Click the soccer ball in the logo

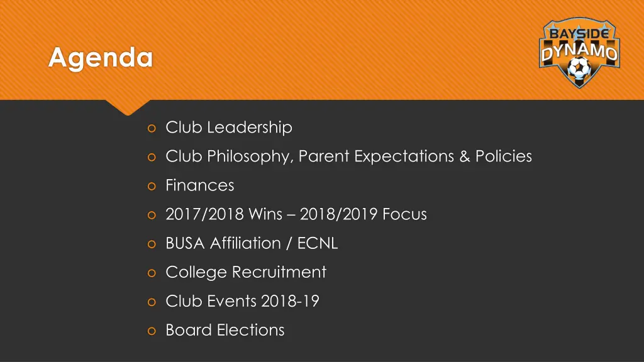(x=579, y=68)
